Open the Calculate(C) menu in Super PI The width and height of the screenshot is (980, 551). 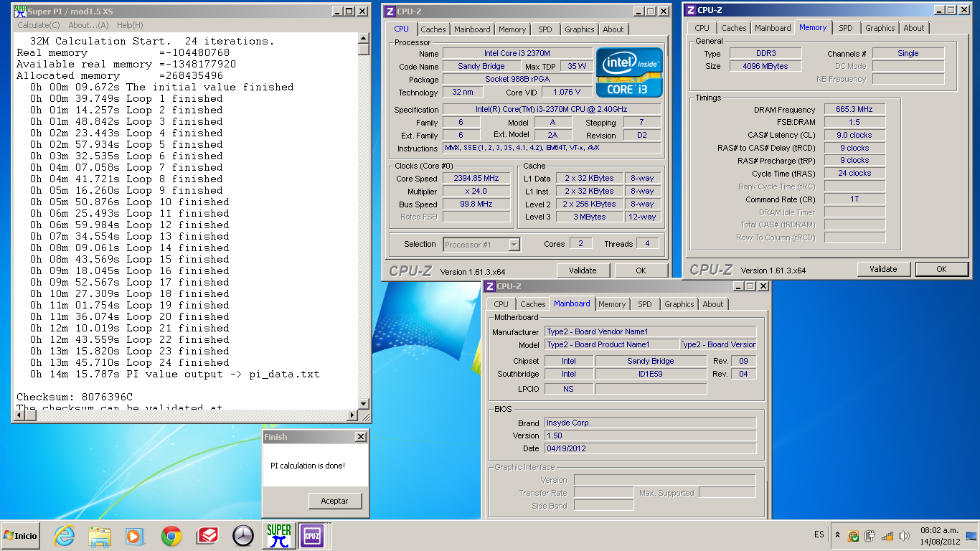(x=39, y=25)
